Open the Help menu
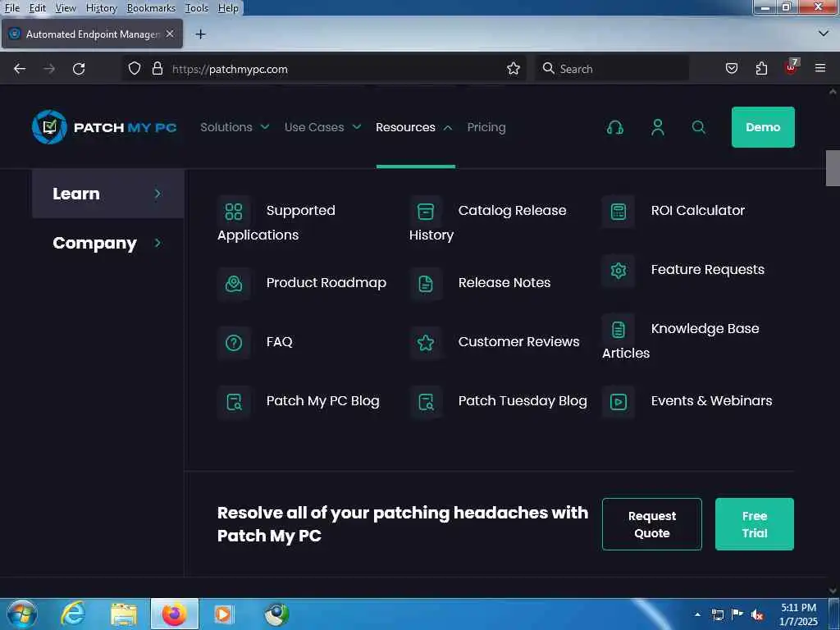Screen dimensions: 840x630 [x=228, y=8]
